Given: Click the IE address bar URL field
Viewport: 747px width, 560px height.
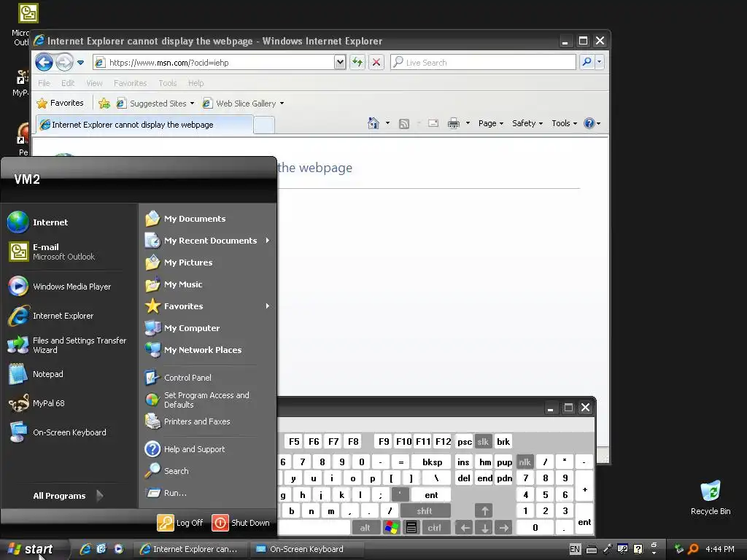Looking at the screenshot, I should pos(214,63).
